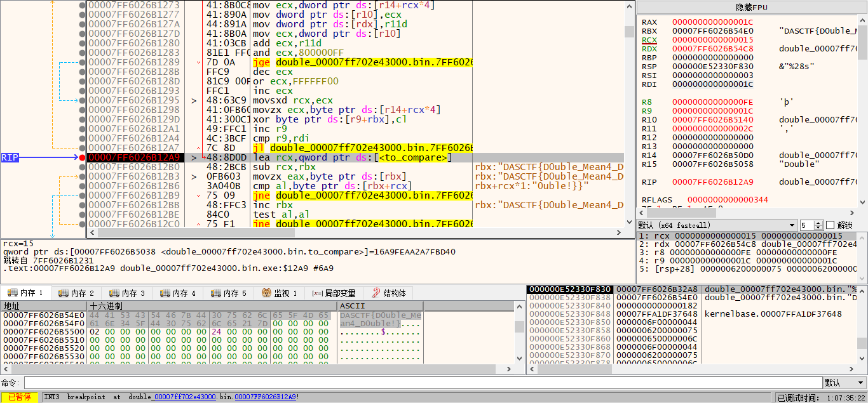
Task: Open the 监视 1 watch tab
Action: click(280, 293)
